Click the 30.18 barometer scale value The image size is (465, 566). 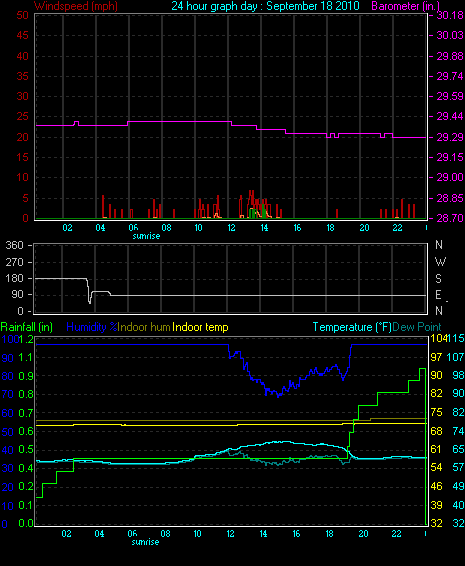450,15
